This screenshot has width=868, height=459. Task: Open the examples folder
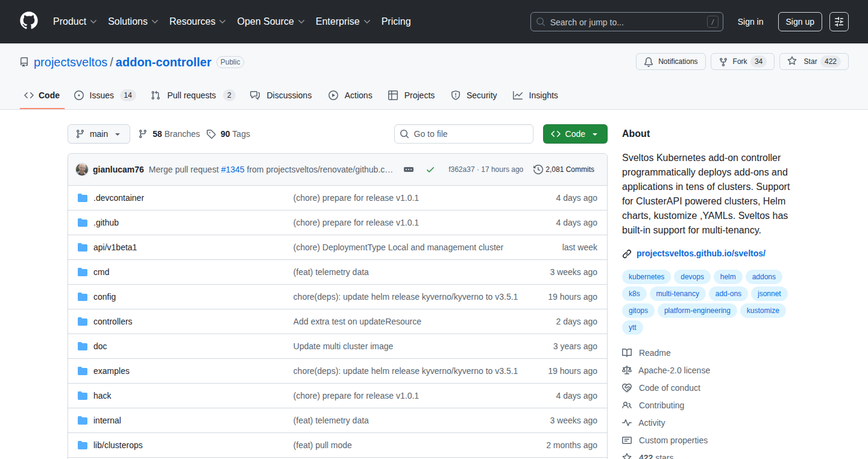pos(112,371)
